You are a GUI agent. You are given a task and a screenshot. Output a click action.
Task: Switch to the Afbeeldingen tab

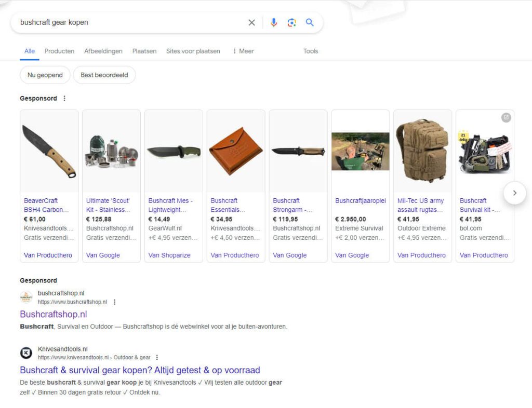[103, 51]
